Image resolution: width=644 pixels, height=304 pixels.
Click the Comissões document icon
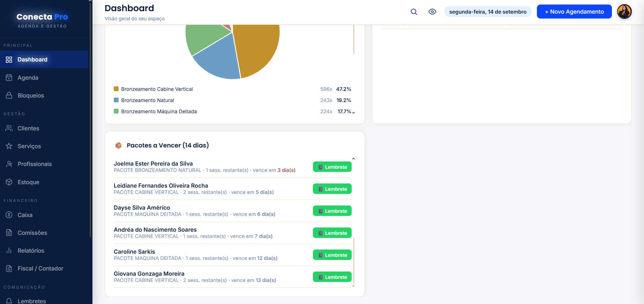[9, 233]
